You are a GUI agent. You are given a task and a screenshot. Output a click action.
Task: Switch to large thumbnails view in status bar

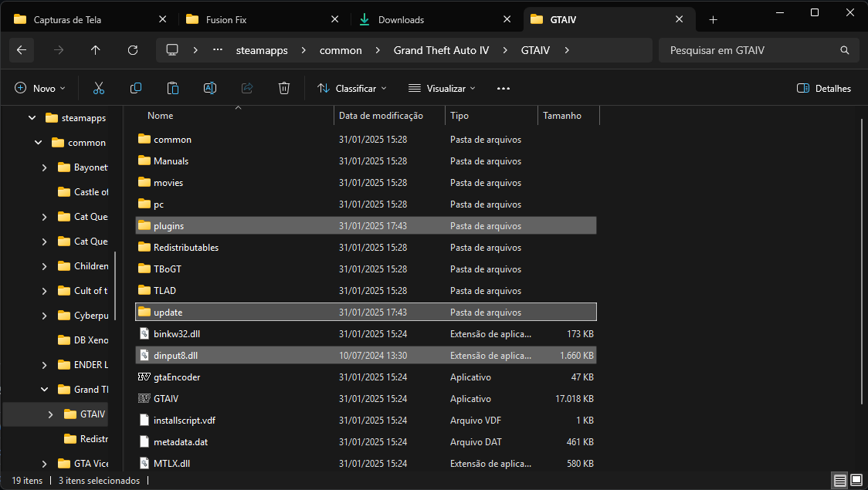(856, 481)
